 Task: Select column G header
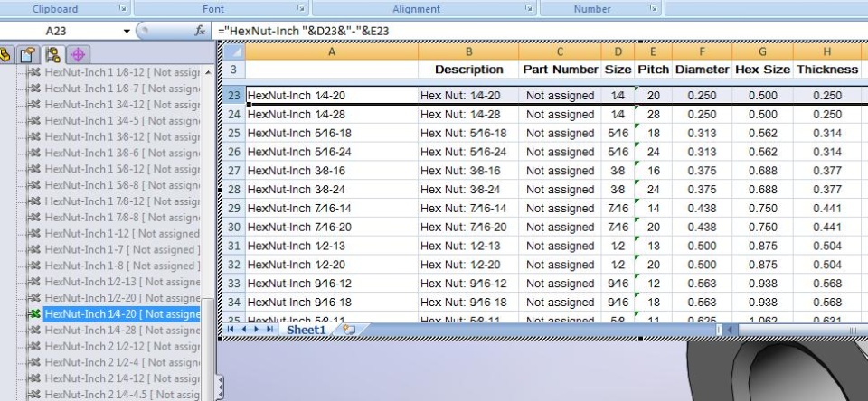(762, 51)
